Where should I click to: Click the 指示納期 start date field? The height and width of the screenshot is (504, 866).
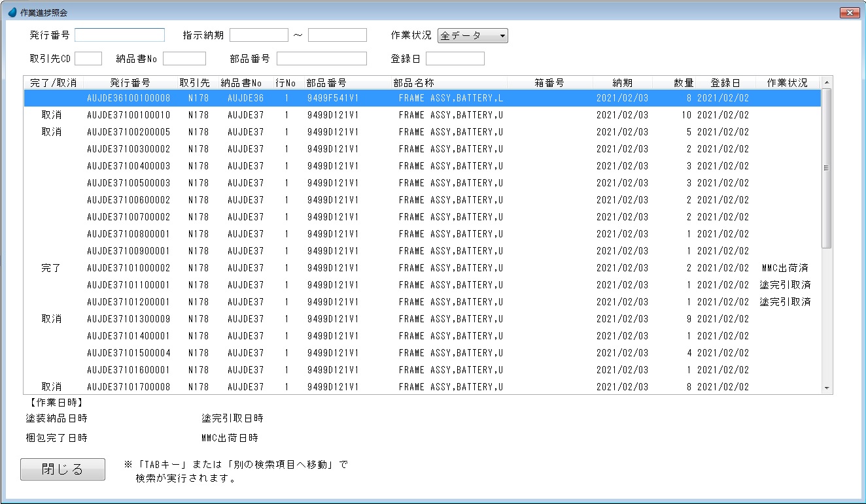pyautogui.click(x=258, y=35)
